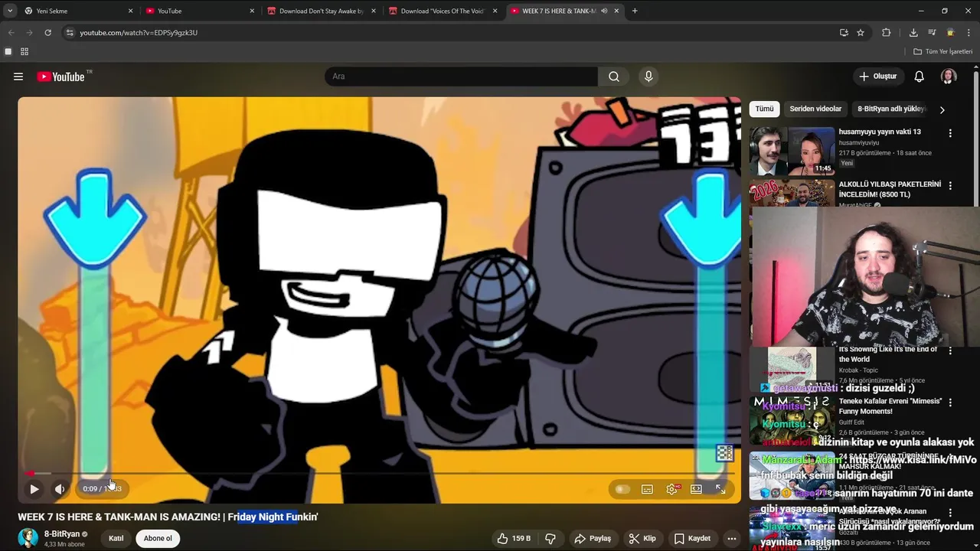
Task: Open a new browser tab with plus
Action: [x=635, y=11]
